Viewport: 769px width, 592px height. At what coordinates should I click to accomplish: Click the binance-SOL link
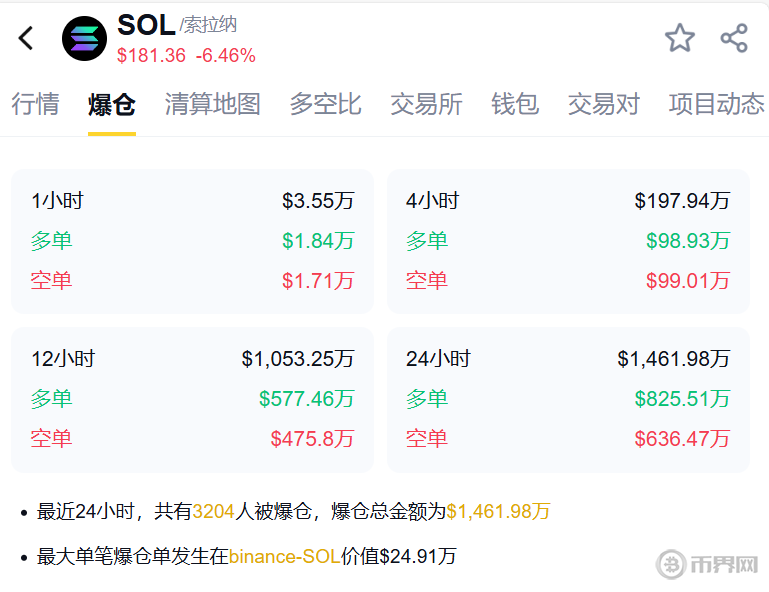point(284,556)
